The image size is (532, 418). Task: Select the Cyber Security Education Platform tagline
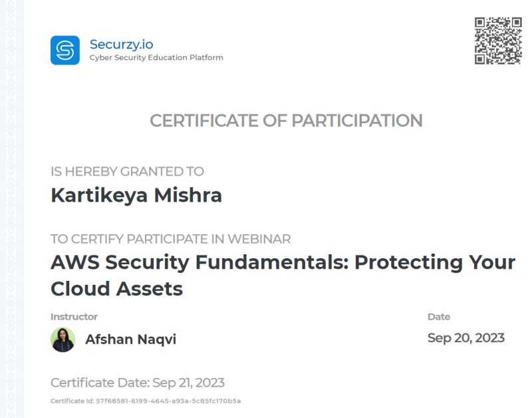[156, 58]
